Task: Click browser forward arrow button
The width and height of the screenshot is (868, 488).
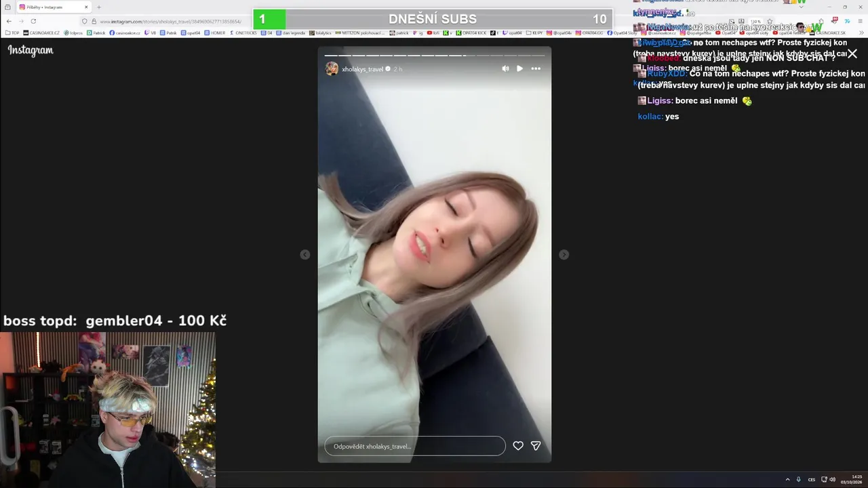Action: (x=20, y=21)
